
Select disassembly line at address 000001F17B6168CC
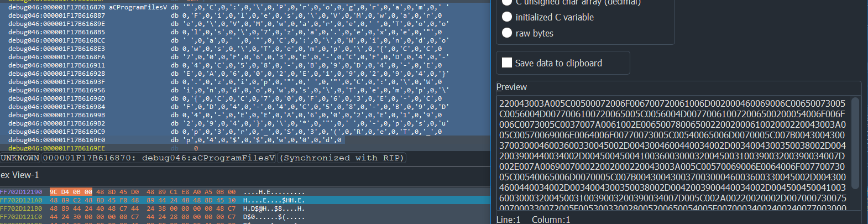244,40
